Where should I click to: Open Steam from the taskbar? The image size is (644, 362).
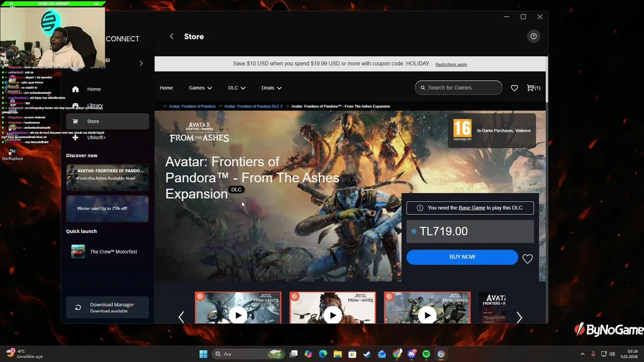[x=367, y=354]
